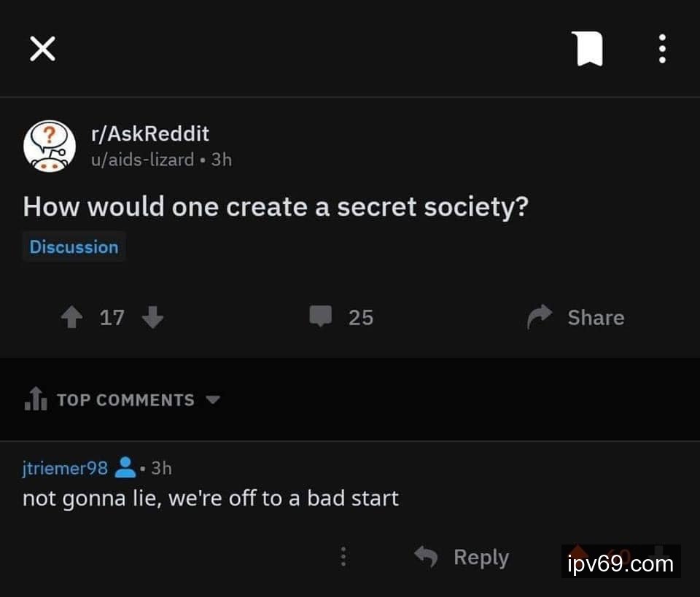Downvote the secret society post
This screenshot has height=597, width=700.
point(152,317)
